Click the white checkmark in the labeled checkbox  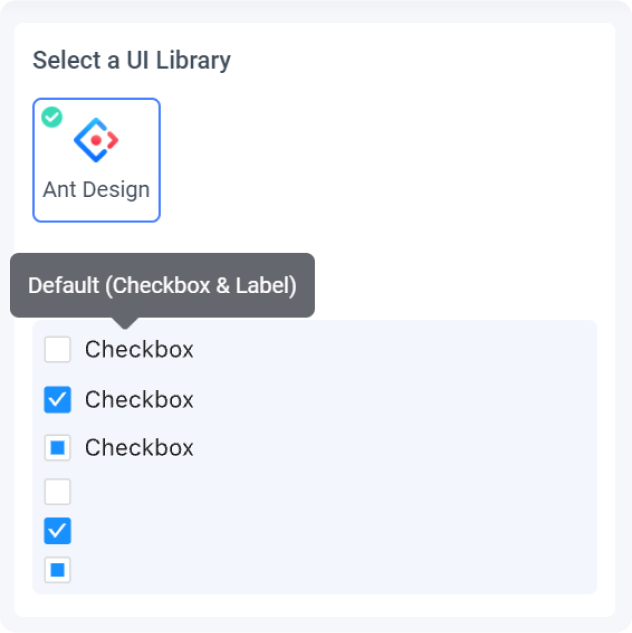(x=57, y=400)
